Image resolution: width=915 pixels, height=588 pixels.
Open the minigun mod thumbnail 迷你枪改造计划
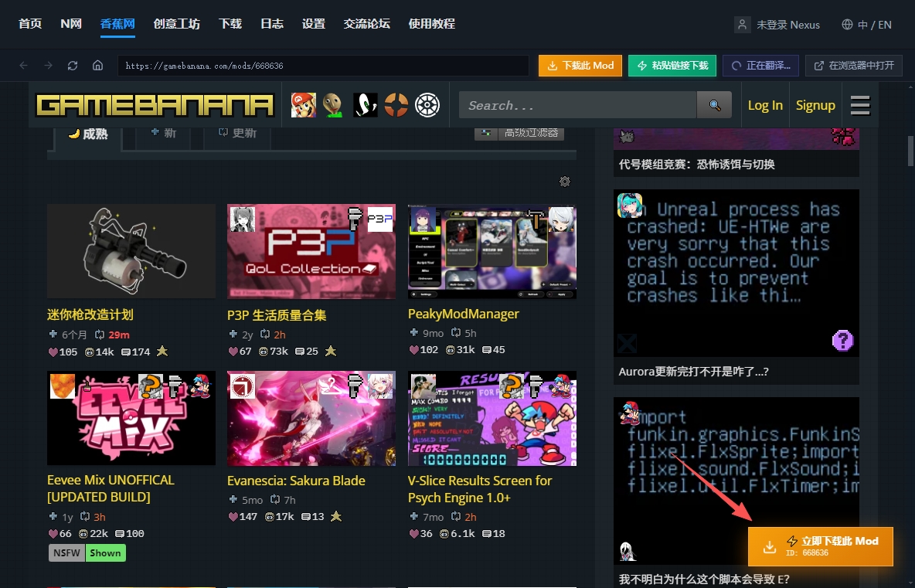point(131,251)
